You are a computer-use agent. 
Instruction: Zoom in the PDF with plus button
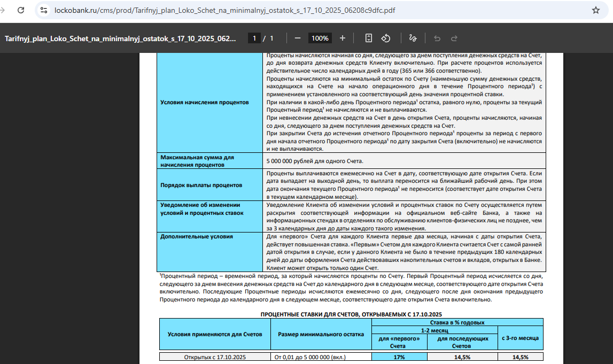pyautogui.click(x=343, y=38)
